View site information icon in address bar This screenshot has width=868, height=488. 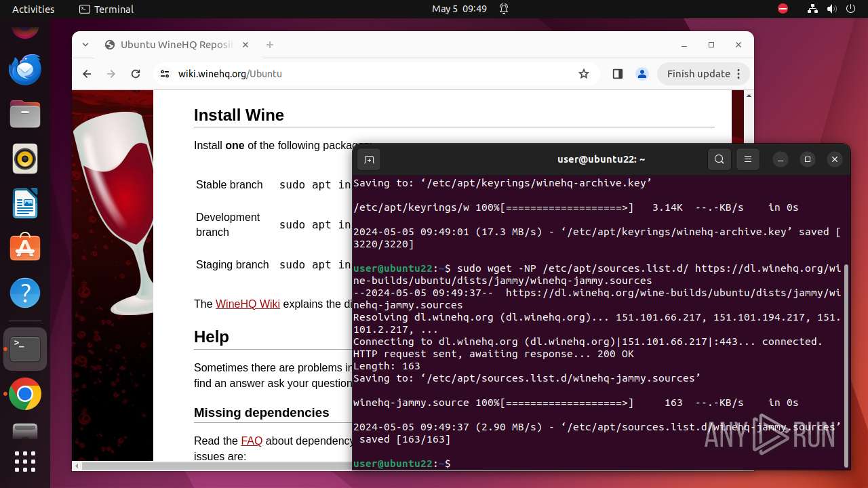click(165, 74)
